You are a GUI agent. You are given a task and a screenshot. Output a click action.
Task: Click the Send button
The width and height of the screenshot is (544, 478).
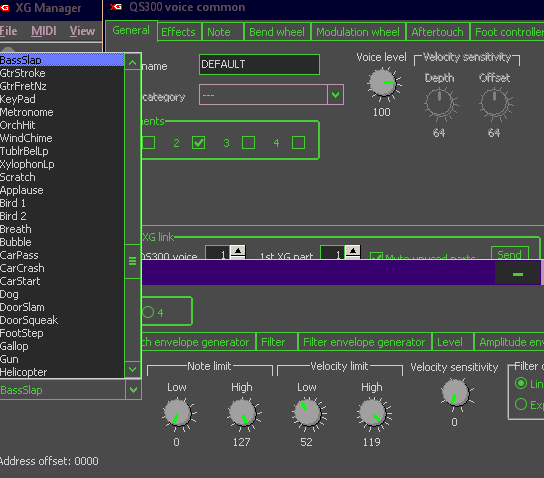[x=510, y=254]
